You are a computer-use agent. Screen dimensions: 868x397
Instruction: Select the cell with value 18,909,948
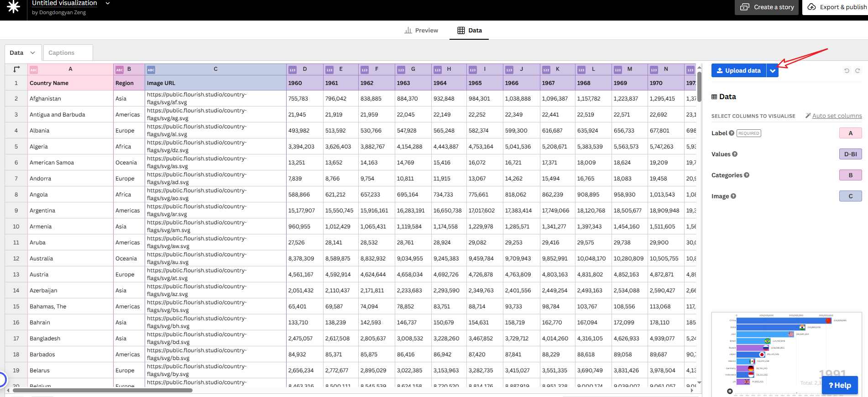pyautogui.click(x=666, y=211)
